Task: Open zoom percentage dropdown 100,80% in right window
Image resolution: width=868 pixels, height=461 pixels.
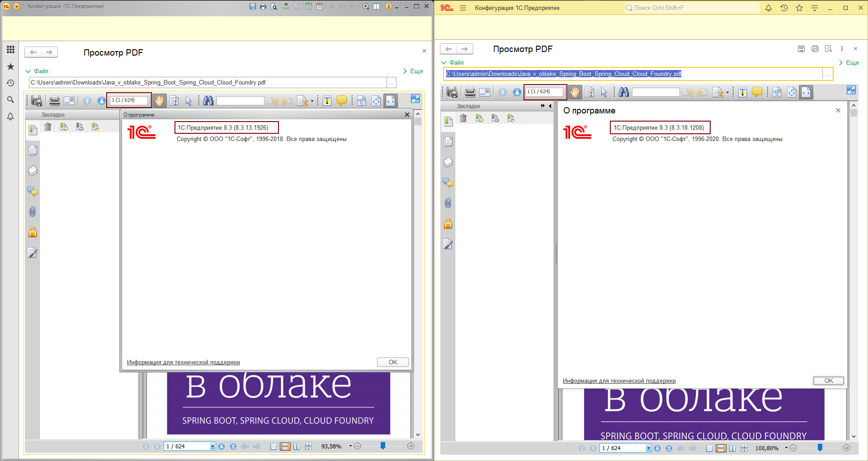Action: [x=786, y=448]
